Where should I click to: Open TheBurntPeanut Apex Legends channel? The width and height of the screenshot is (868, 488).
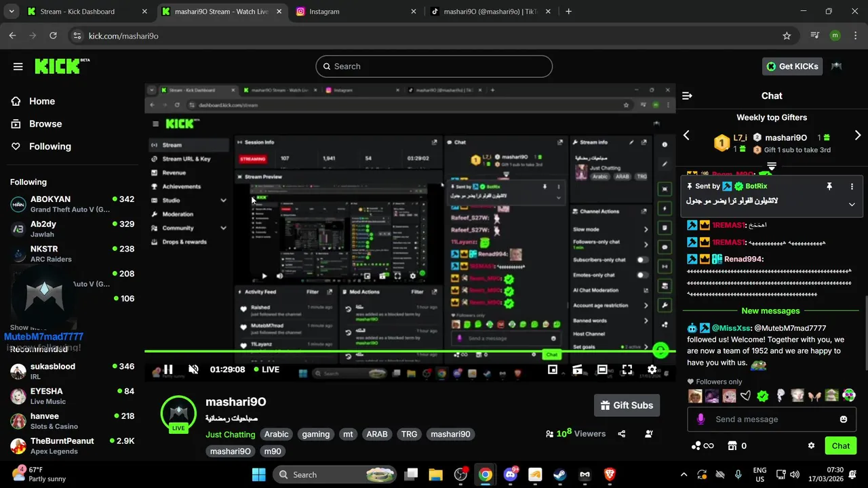72,445
